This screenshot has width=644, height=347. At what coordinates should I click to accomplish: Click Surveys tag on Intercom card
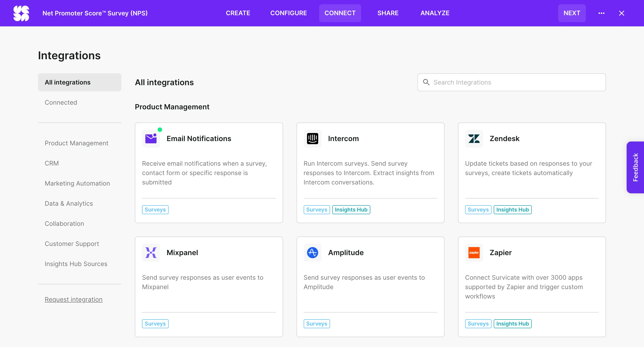(317, 209)
